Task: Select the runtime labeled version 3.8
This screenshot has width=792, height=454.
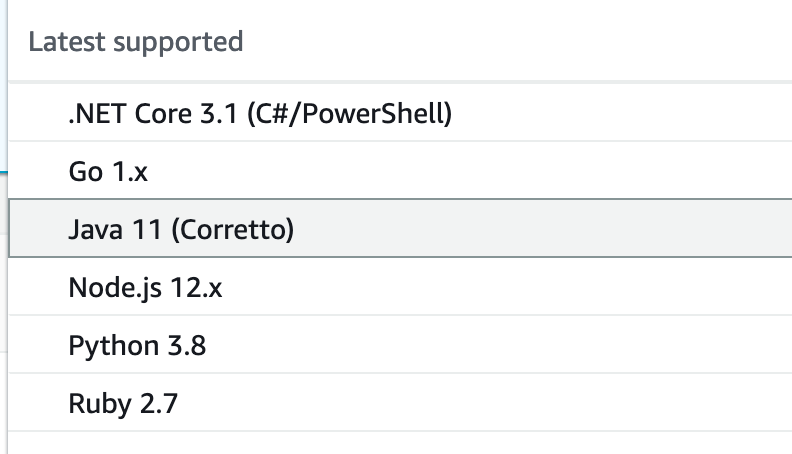Action: point(137,346)
